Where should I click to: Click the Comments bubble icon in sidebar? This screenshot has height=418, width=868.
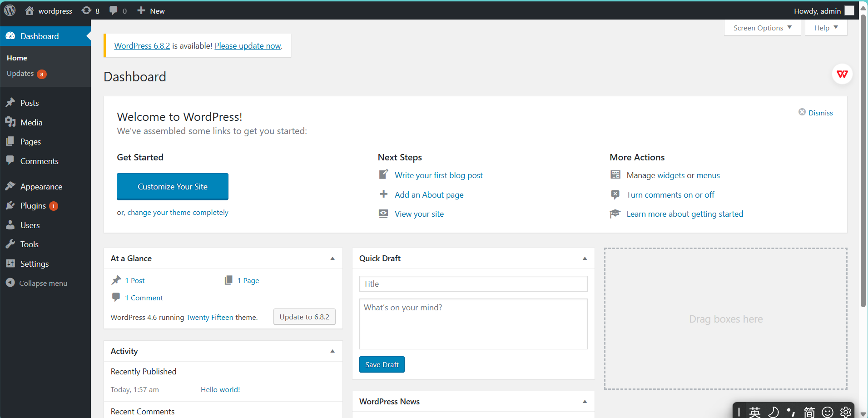10,160
